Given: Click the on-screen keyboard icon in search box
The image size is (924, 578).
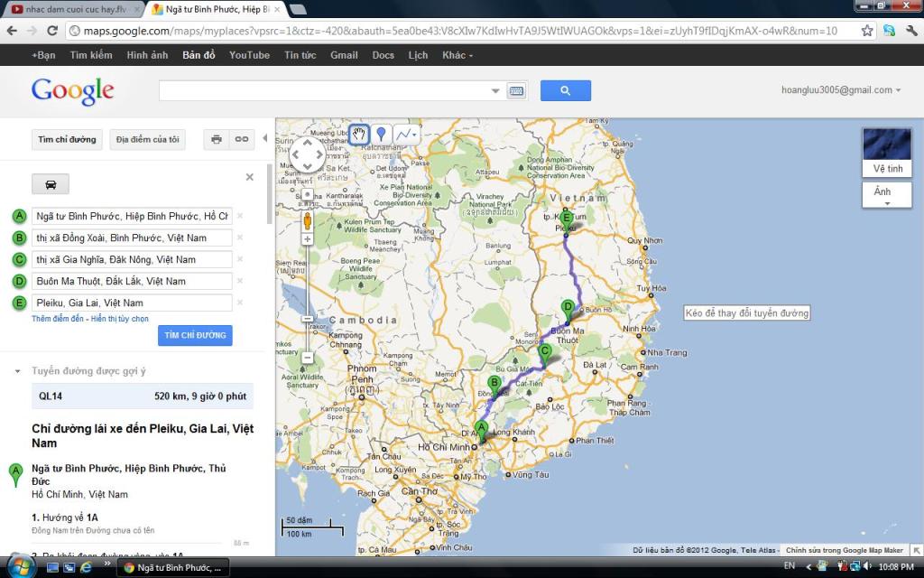Looking at the screenshot, I should [516, 91].
